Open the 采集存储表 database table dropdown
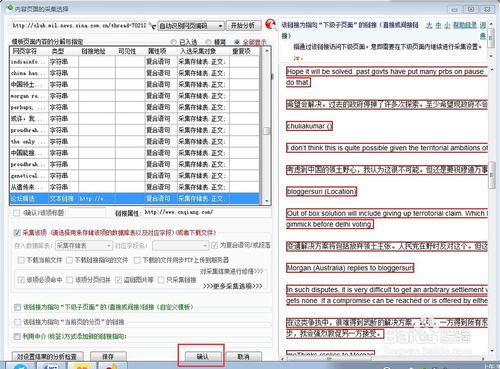This screenshot has height=369, width=500. coord(84,246)
